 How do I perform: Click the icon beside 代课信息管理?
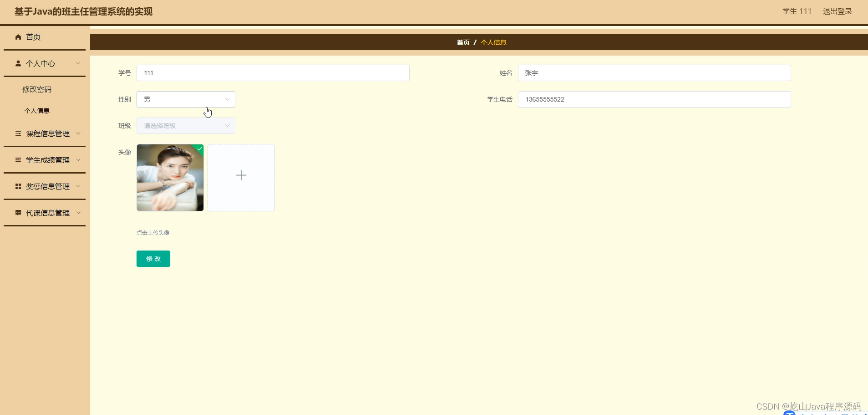pyautogui.click(x=18, y=212)
